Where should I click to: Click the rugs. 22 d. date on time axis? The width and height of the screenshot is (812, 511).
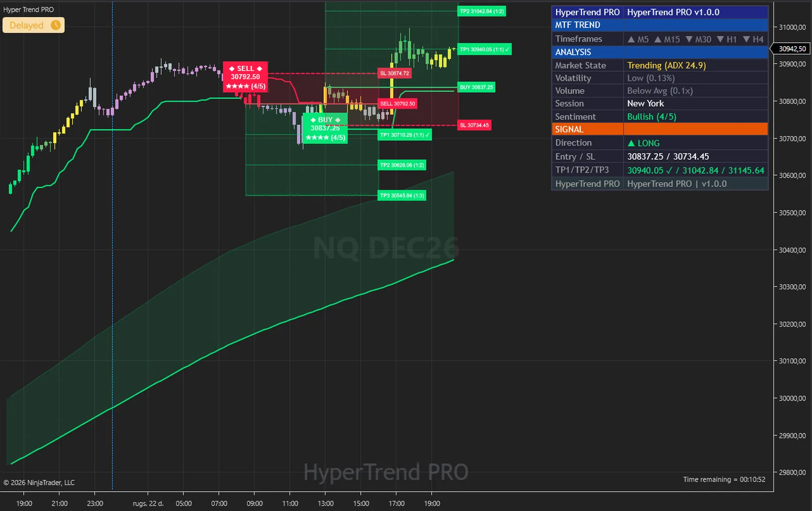148,503
